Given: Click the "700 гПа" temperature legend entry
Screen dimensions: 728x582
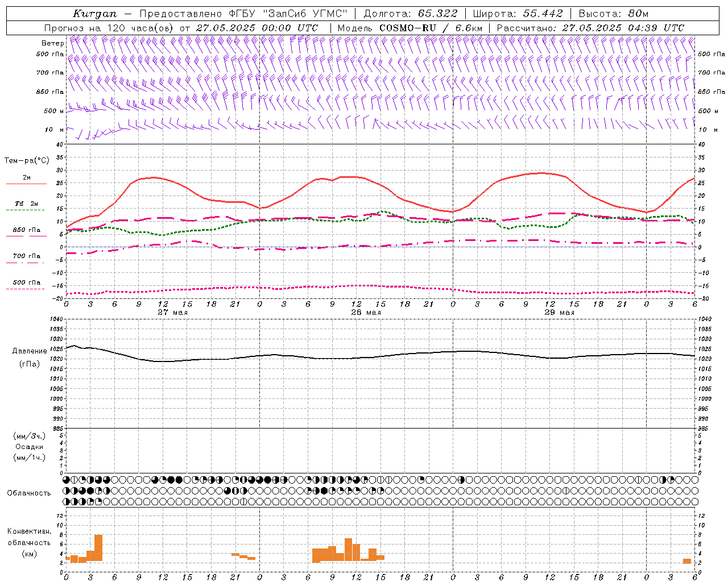Looking at the screenshot, I should pos(27,256).
